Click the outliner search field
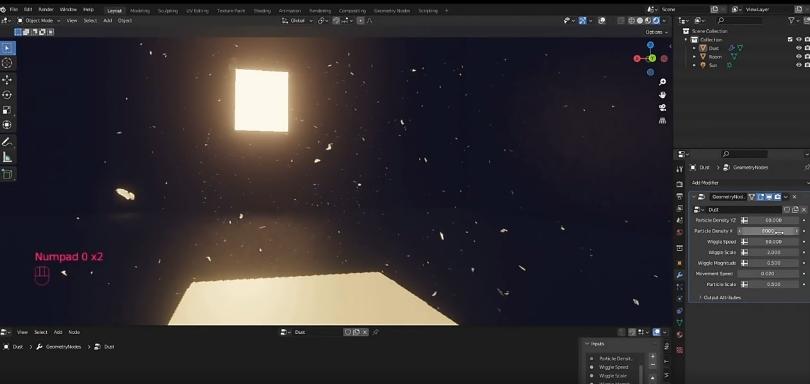 click(739, 20)
